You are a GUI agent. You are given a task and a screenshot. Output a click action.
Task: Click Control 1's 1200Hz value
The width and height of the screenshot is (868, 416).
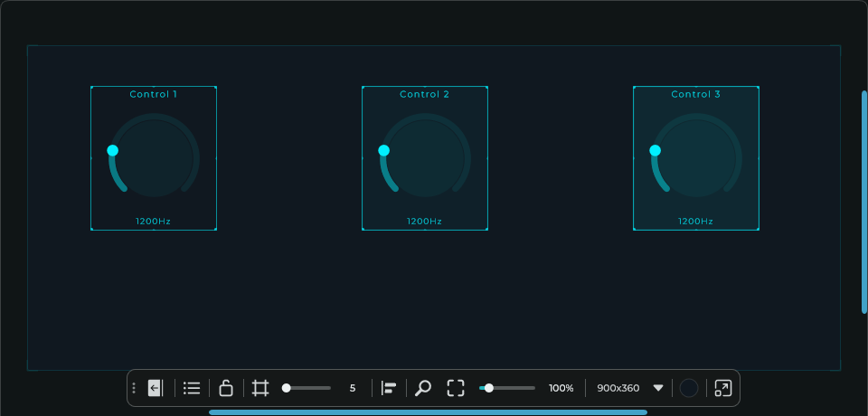tap(154, 222)
